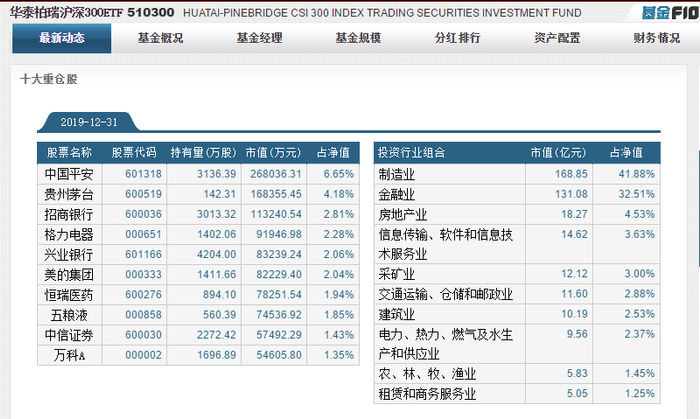Select the 采矿业 industry row

pos(517,274)
